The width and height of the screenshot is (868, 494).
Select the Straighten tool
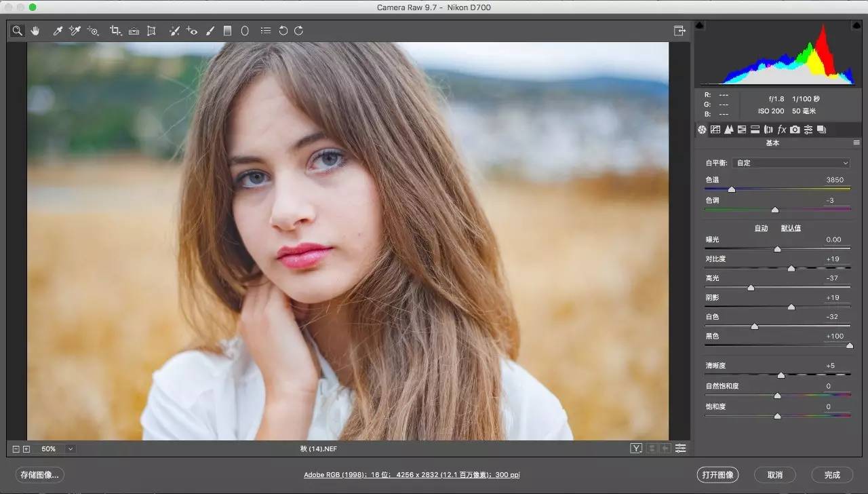[134, 31]
